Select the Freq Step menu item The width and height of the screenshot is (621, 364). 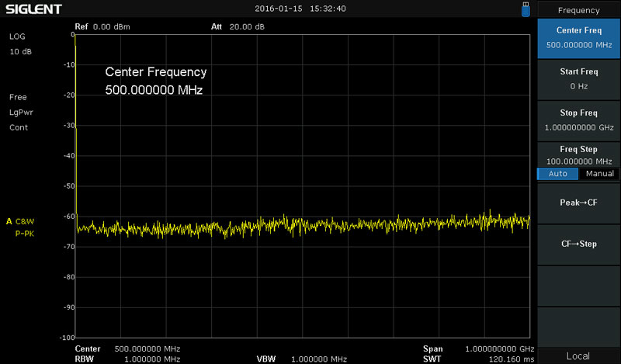[578, 154]
